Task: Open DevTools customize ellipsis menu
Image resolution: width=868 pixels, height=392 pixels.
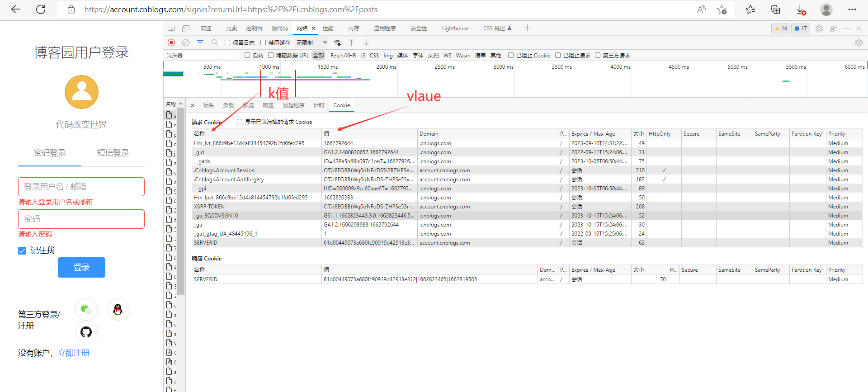Action: coord(847,28)
